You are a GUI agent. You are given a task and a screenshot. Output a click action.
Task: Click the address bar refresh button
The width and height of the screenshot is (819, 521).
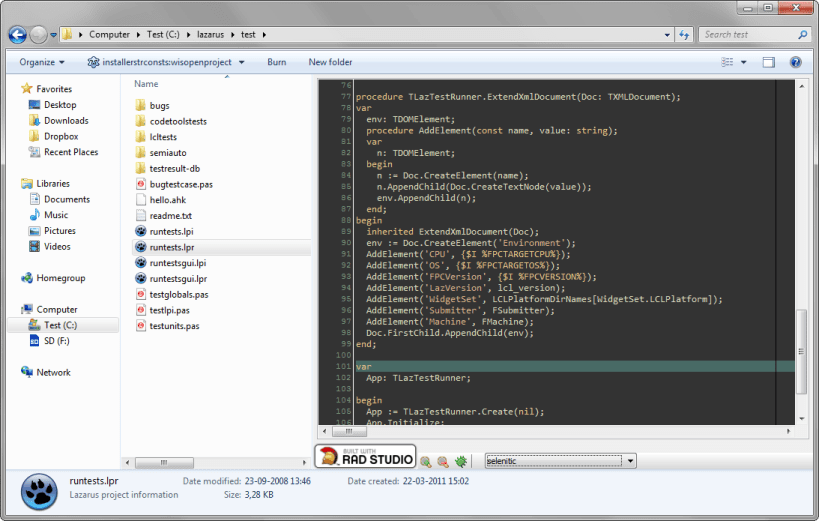coord(684,34)
